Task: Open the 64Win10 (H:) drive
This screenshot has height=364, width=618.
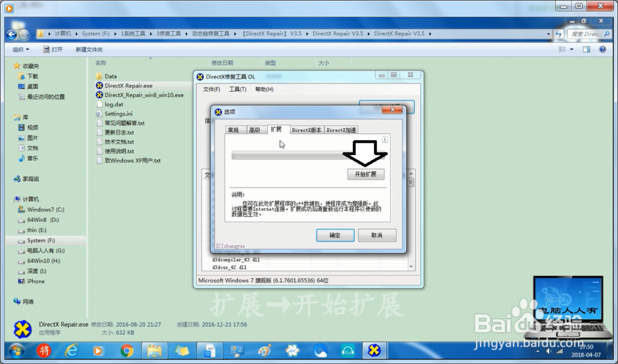Action: coord(39,261)
